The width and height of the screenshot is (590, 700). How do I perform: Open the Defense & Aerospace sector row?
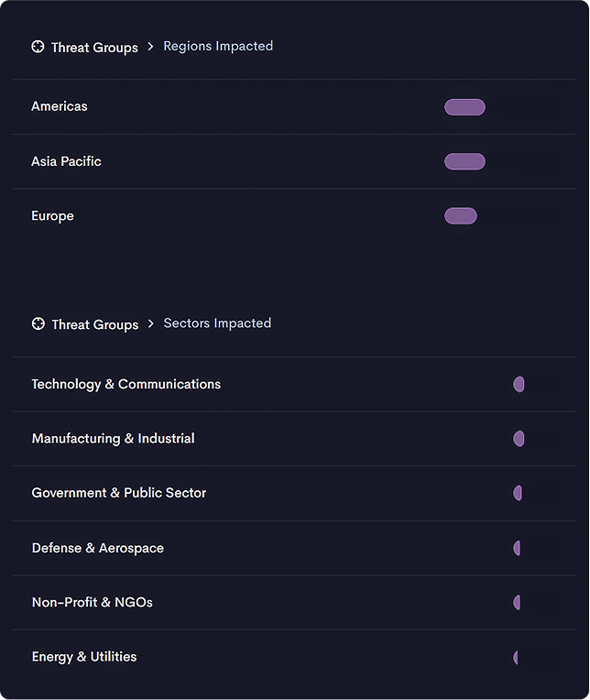[295, 548]
